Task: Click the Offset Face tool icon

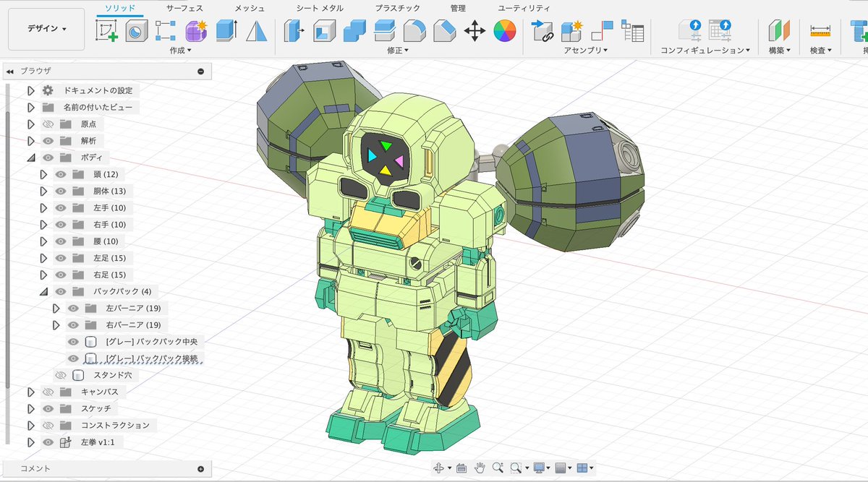Action: (x=384, y=31)
